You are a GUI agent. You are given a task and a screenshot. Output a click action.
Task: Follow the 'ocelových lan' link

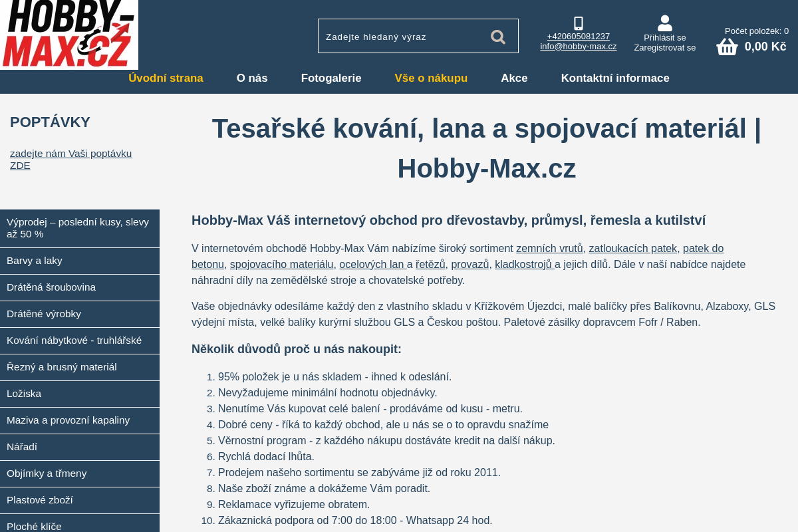[373, 264]
